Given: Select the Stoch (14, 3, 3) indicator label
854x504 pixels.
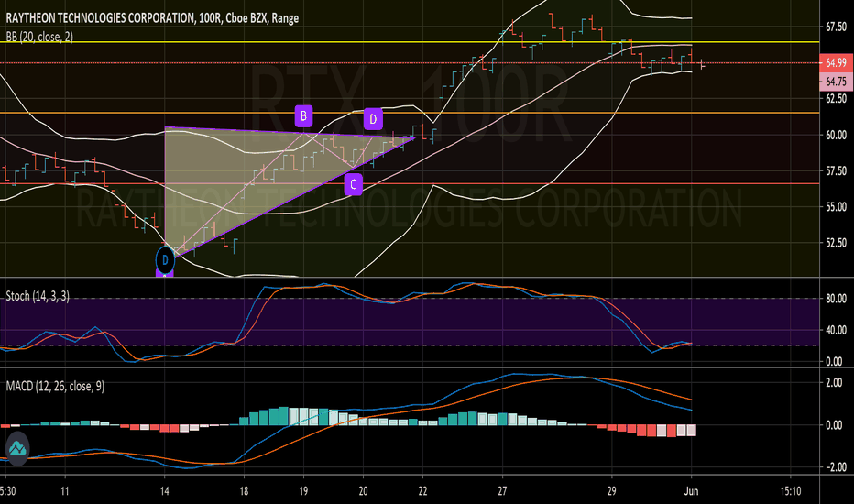Looking at the screenshot, I should coord(38,296).
